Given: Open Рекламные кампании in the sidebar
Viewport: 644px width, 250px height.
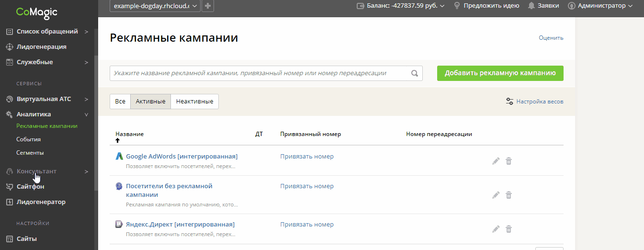Looking at the screenshot, I should (x=47, y=126).
